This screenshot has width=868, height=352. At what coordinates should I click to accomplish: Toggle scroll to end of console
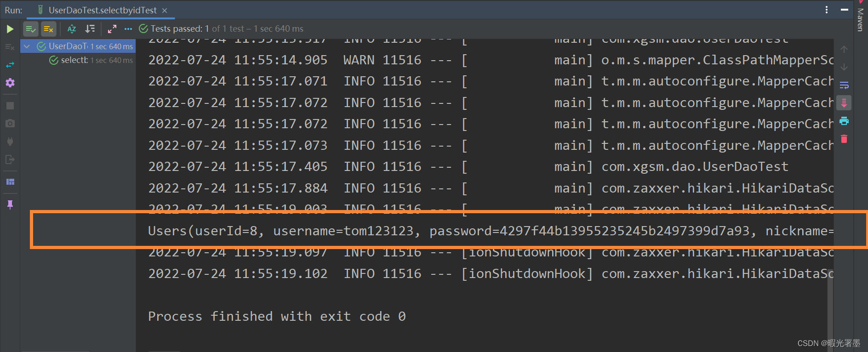pos(844,103)
